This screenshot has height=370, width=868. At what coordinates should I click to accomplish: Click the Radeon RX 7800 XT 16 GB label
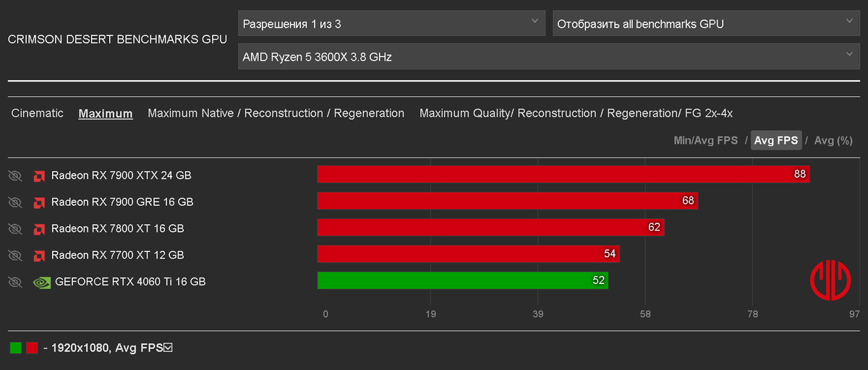[118, 228]
